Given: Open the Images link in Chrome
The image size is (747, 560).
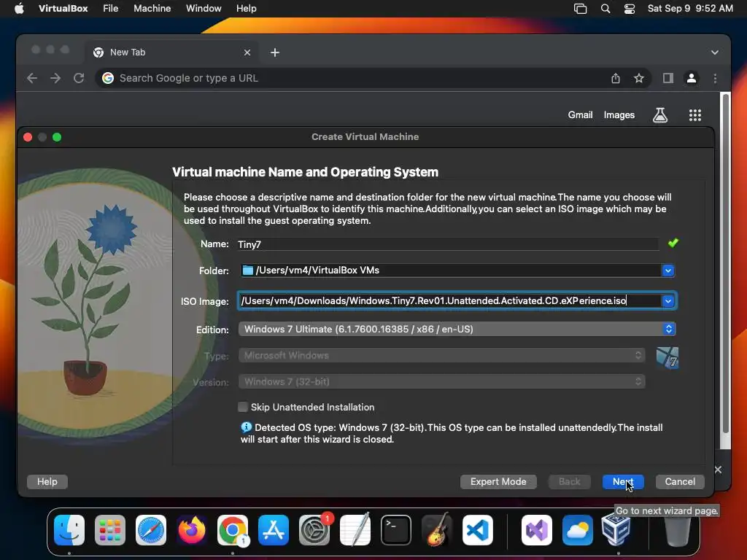Looking at the screenshot, I should pos(619,114).
